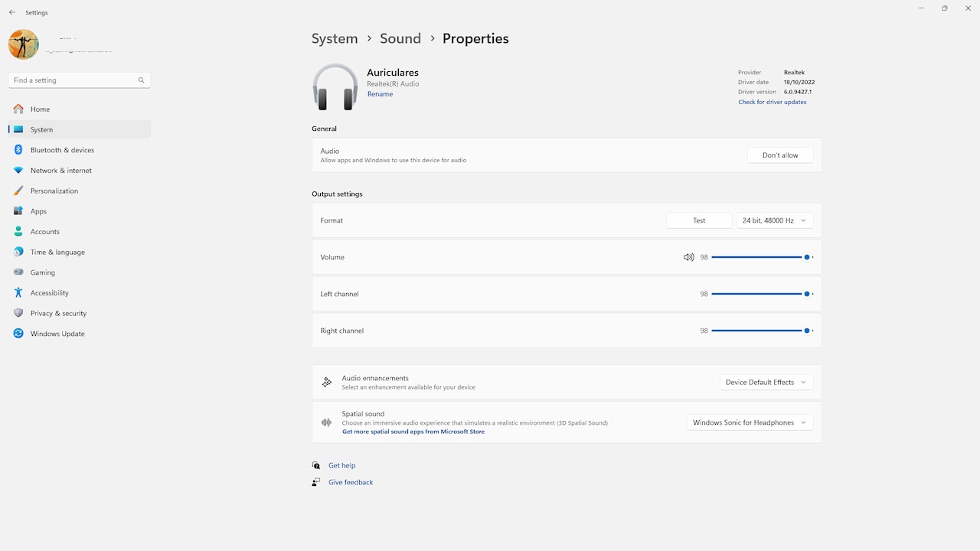
Task: Go to Personalization in sidebar
Action: pos(54,191)
